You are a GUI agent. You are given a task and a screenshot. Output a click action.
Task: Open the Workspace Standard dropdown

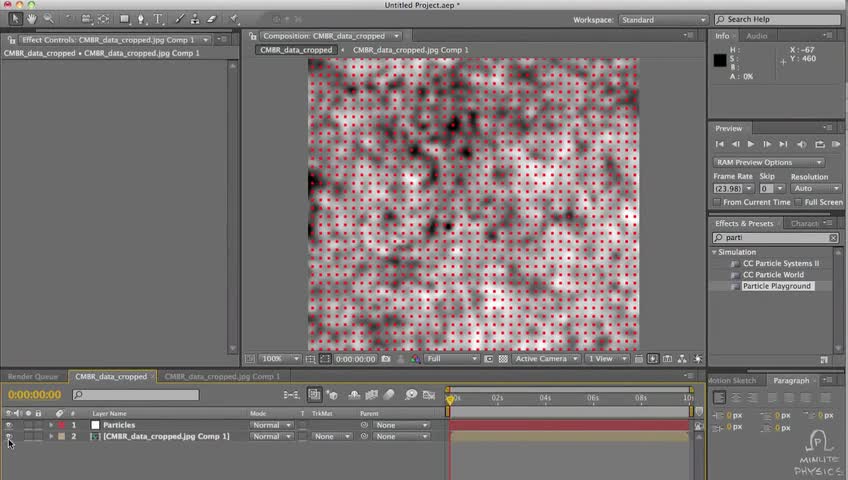tap(664, 20)
